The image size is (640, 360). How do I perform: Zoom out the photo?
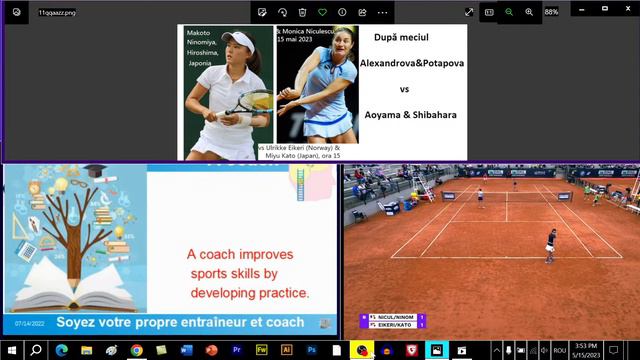(509, 12)
